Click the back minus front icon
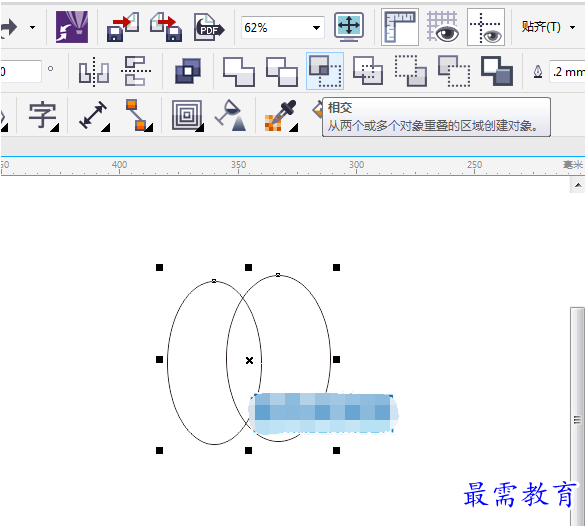Screen dimensions: 585x526 point(454,71)
